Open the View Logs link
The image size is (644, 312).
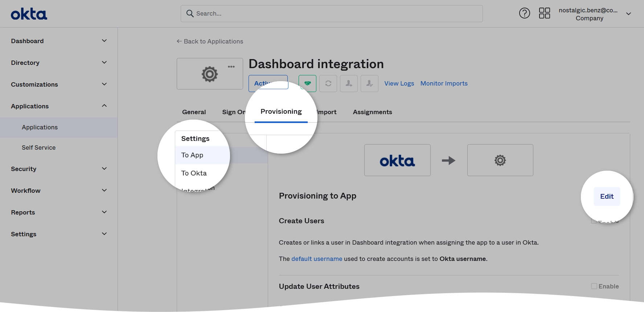(399, 83)
